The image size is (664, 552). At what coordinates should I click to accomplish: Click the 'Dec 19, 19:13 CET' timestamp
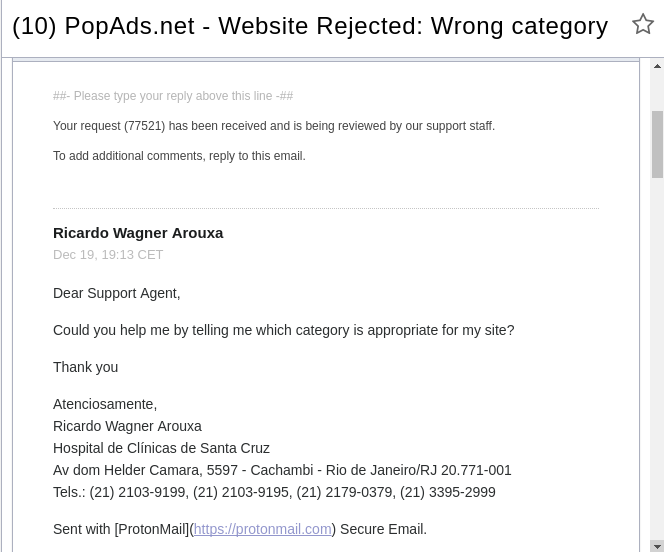pyautogui.click(x=108, y=255)
